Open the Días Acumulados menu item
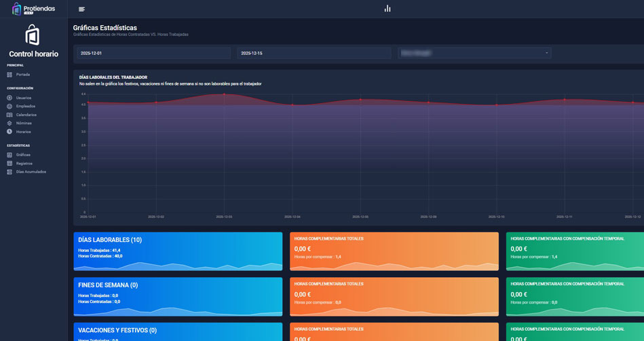Screen dimensions: 644x341 click(x=31, y=172)
